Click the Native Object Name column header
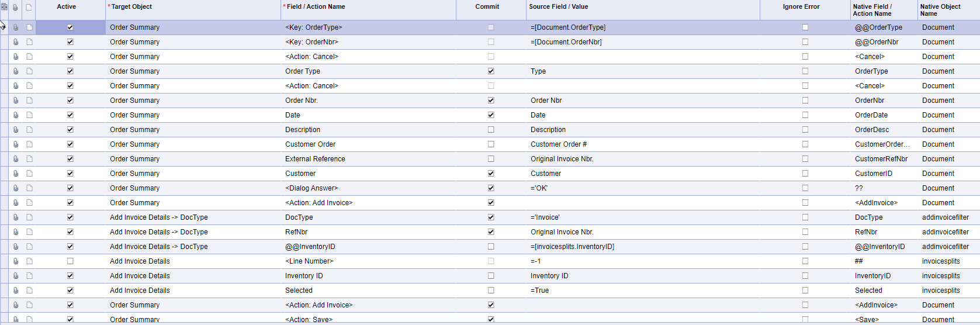The width and height of the screenshot is (980, 325). [940, 10]
